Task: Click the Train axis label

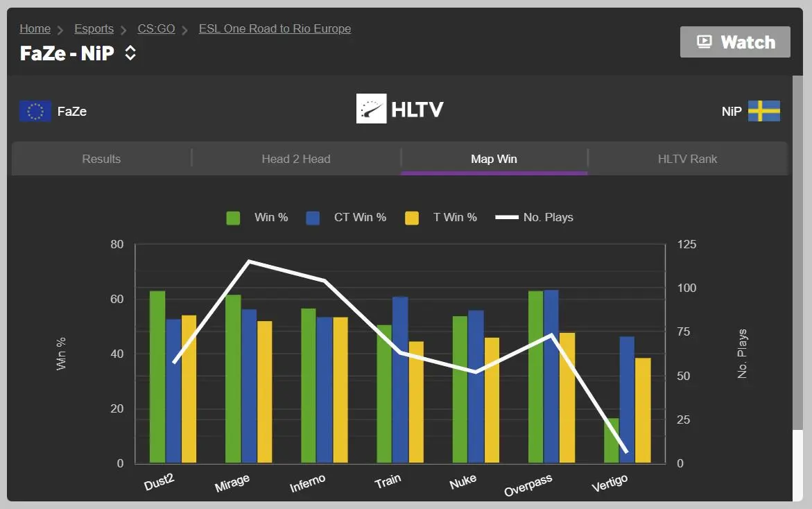Action: (x=388, y=481)
